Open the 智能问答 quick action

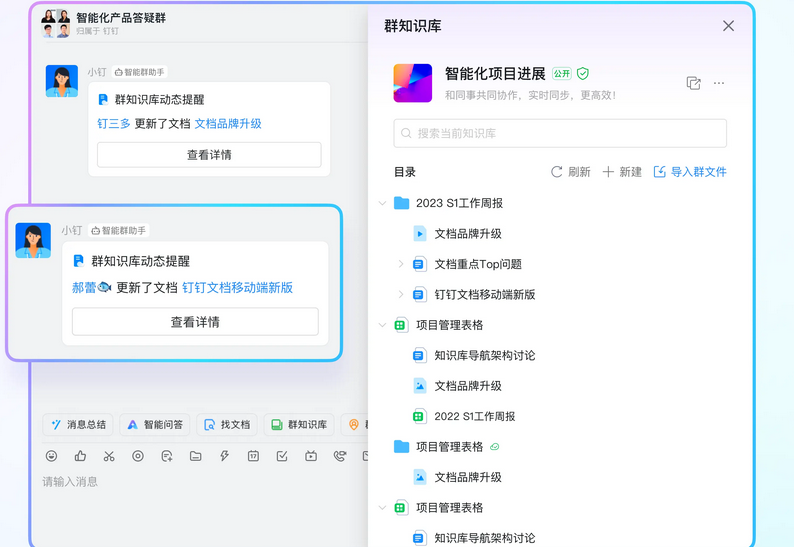(154, 424)
